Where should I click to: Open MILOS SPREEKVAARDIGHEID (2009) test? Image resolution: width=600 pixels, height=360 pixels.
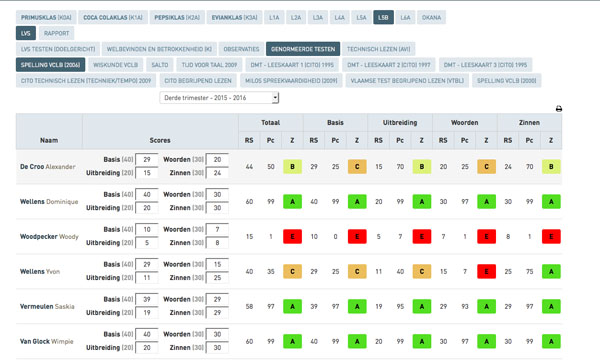tap(291, 80)
